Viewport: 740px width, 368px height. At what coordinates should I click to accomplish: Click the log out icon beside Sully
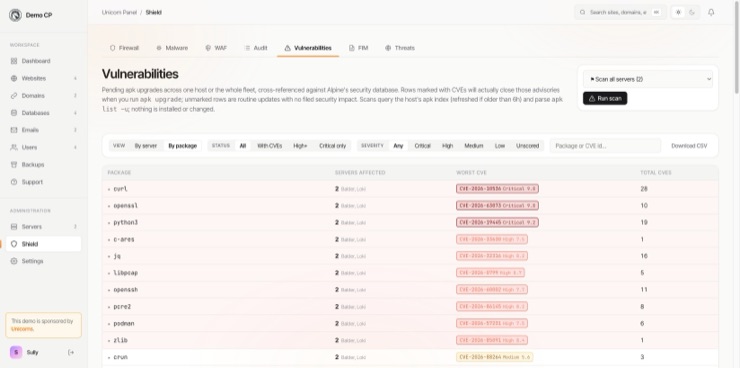[x=71, y=352]
